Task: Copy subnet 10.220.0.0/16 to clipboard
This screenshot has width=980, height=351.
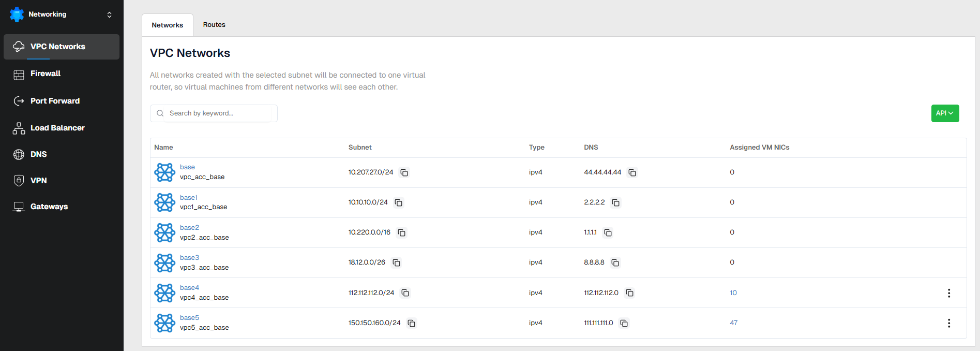Action: click(x=401, y=232)
